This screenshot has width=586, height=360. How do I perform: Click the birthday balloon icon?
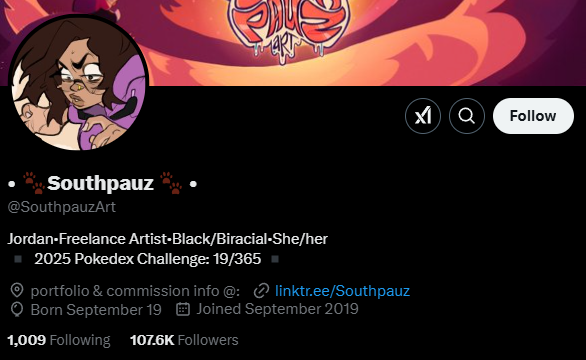pos(17,310)
